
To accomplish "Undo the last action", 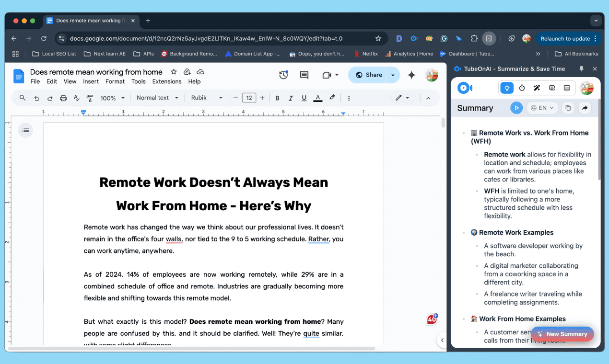I will click(x=36, y=98).
